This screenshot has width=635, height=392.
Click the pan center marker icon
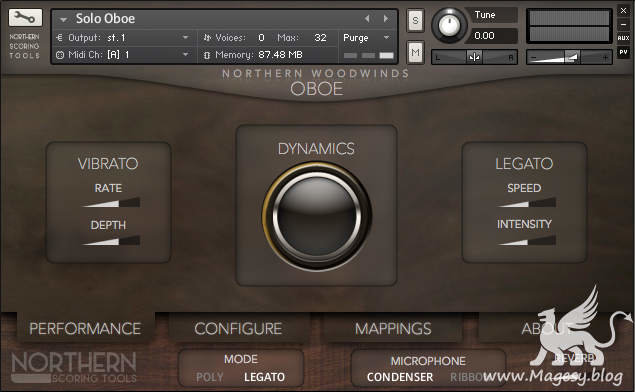474,57
